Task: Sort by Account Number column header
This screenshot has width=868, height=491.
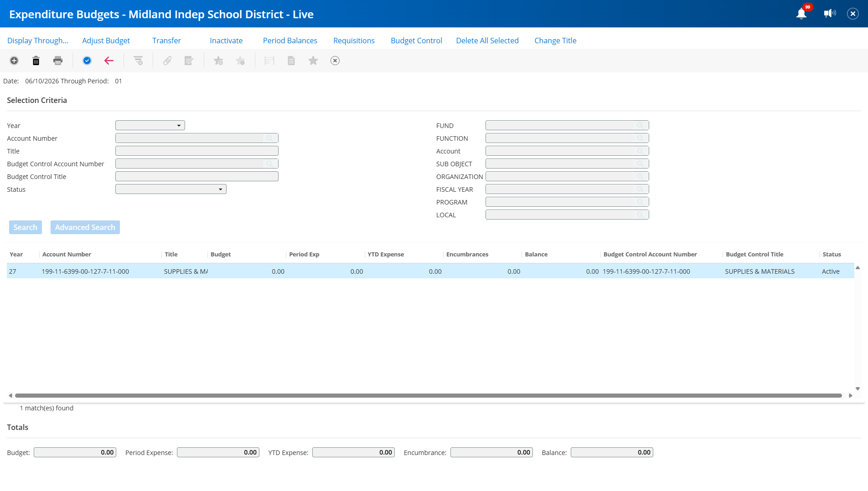Action: pyautogui.click(x=67, y=254)
